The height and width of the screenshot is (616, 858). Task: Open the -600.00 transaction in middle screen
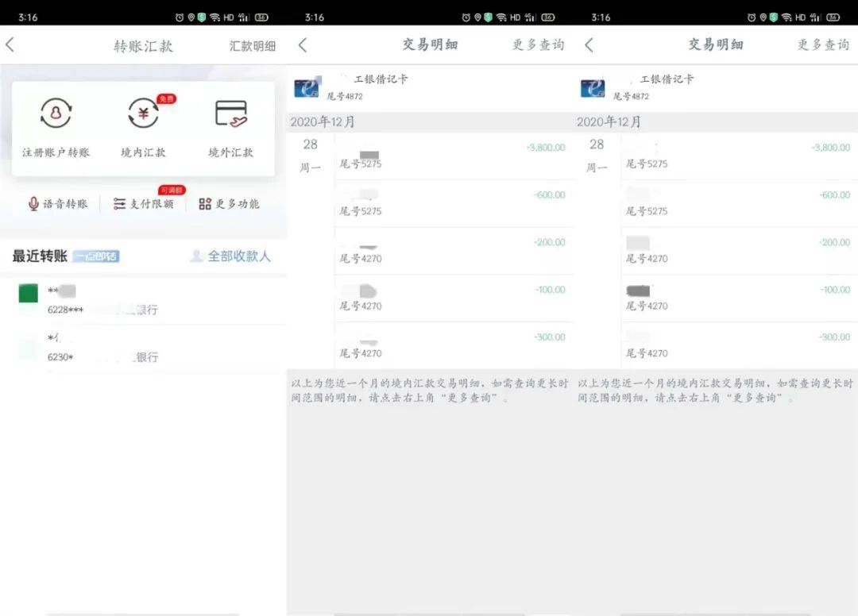pyautogui.click(x=454, y=203)
